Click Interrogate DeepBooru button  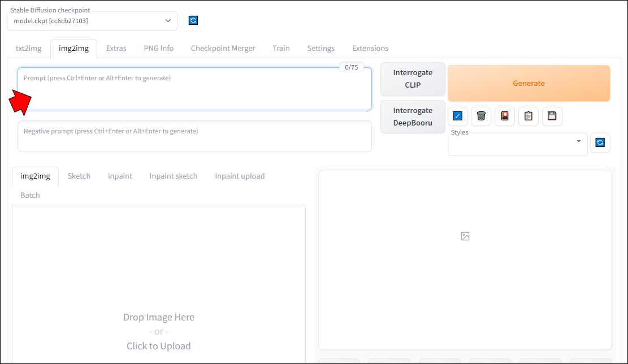tap(413, 116)
